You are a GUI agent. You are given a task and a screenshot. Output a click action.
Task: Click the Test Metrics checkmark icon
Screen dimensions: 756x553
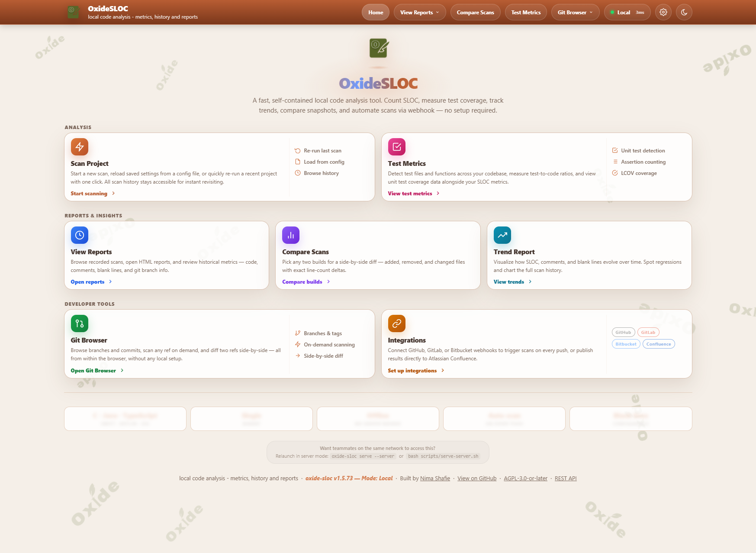pos(397,147)
